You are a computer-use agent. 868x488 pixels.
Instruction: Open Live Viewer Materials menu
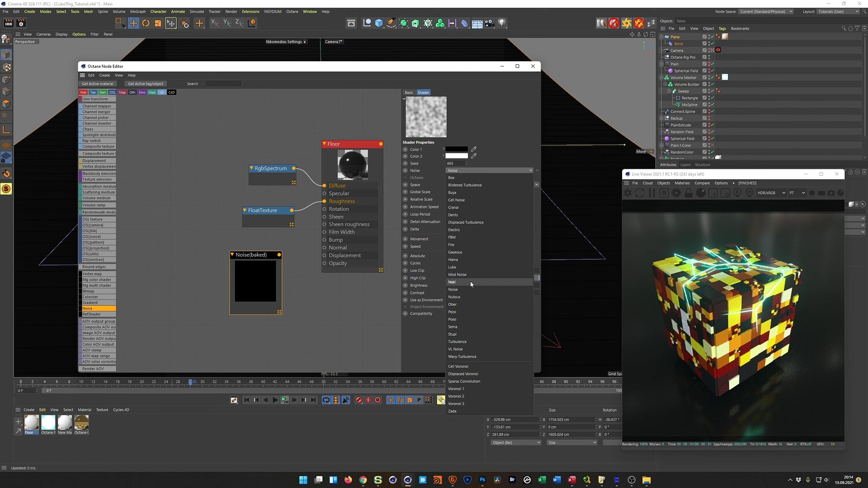682,183
